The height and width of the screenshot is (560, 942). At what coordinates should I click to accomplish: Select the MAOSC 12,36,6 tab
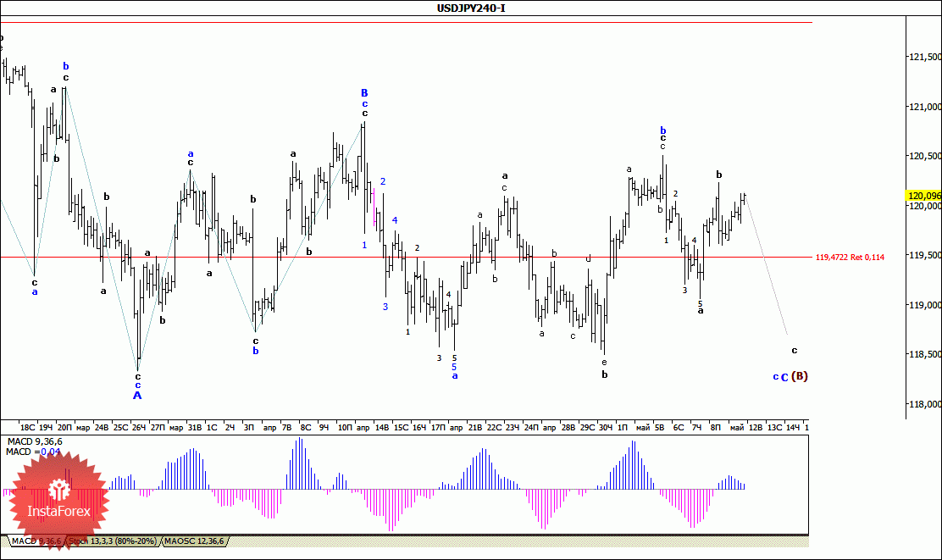[x=194, y=541]
